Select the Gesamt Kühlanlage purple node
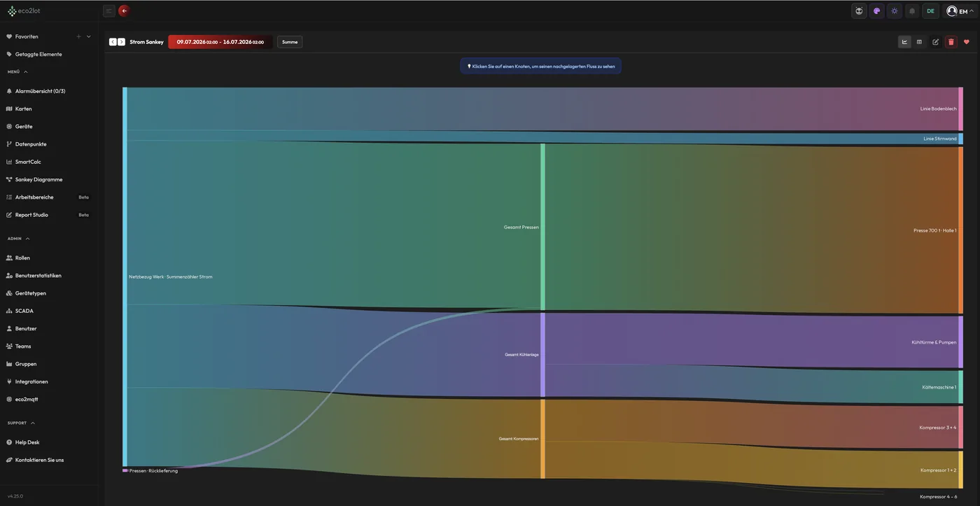The image size is (980, 506). click(542, 355)
